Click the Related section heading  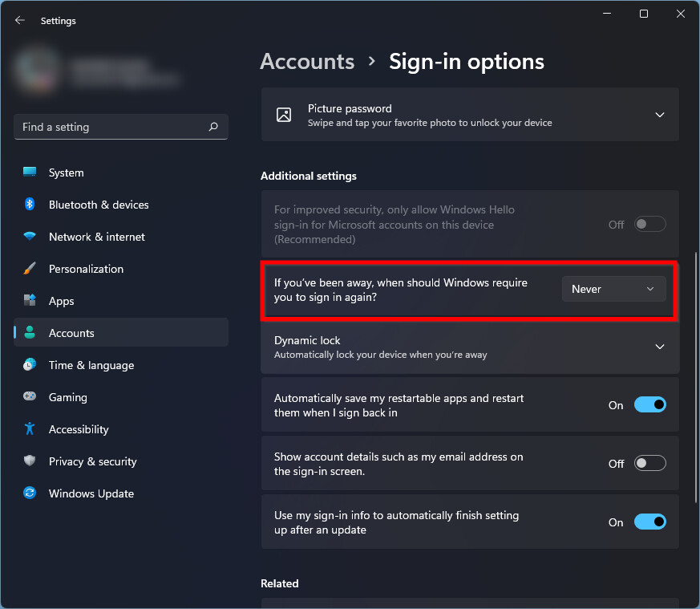click(280, 583)
